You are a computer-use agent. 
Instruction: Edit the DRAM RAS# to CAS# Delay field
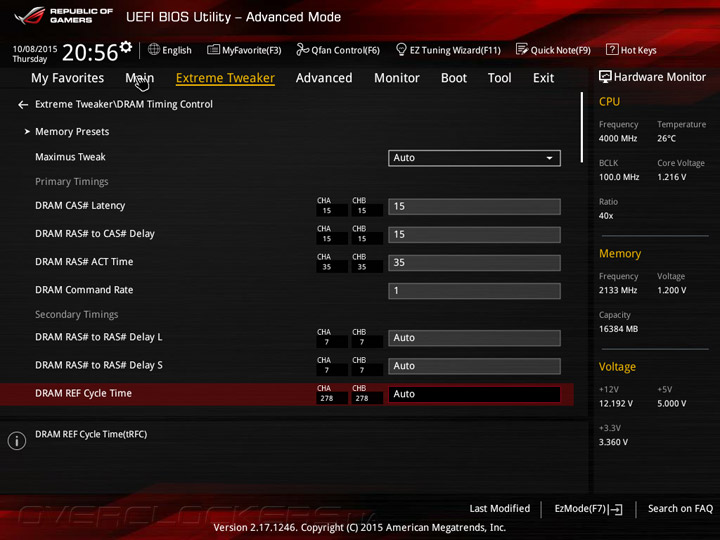[474, 235]
